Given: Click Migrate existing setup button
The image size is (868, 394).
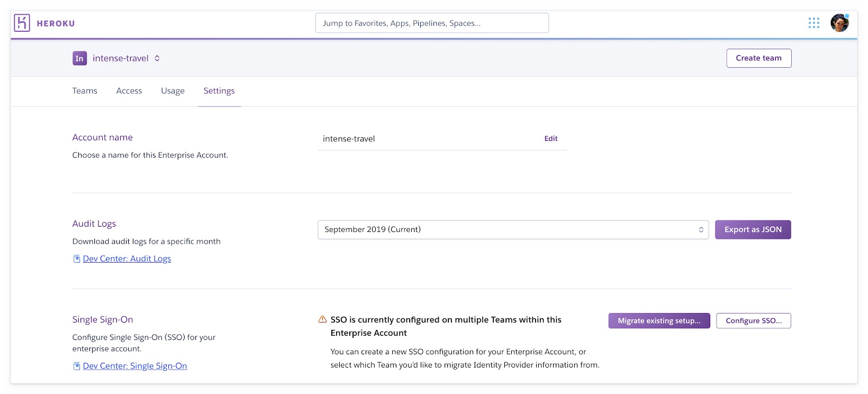Looking at the screenshot, I should click(659, 321).
